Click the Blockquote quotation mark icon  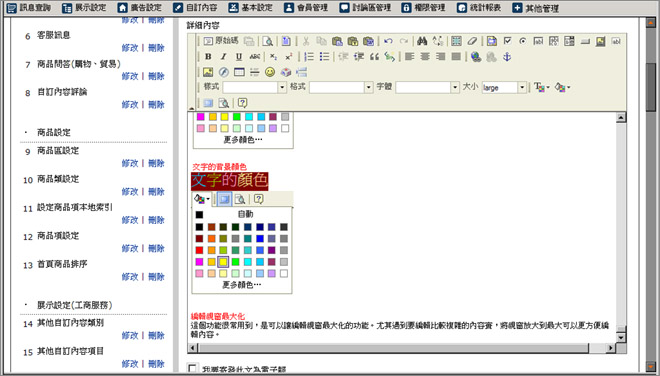pos(374,56)
